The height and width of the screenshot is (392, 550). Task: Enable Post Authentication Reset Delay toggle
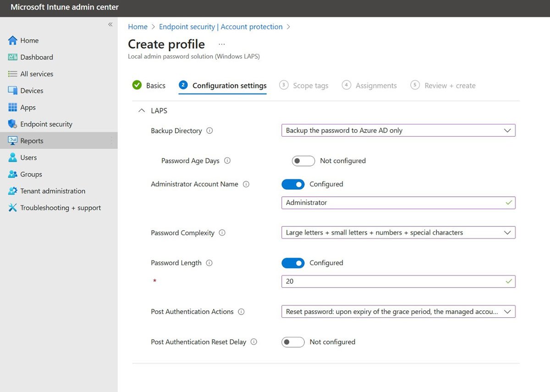click(x=293, y=342)
